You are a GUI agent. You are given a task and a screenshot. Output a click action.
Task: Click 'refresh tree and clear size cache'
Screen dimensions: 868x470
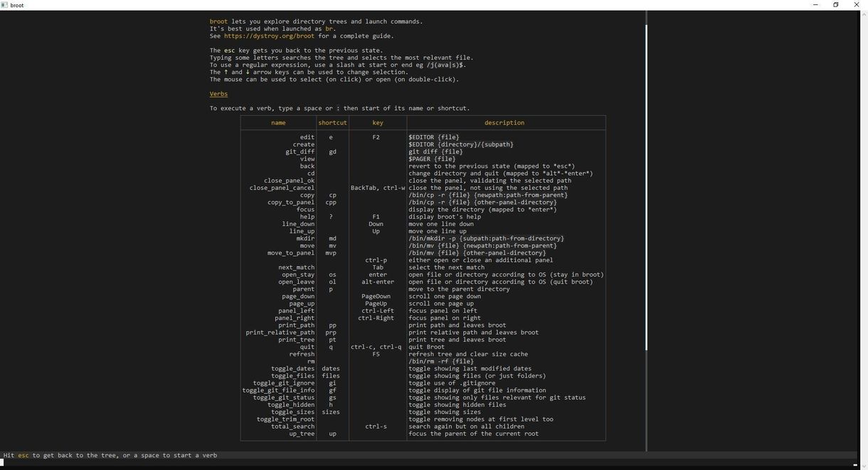[x=468, y=354]
